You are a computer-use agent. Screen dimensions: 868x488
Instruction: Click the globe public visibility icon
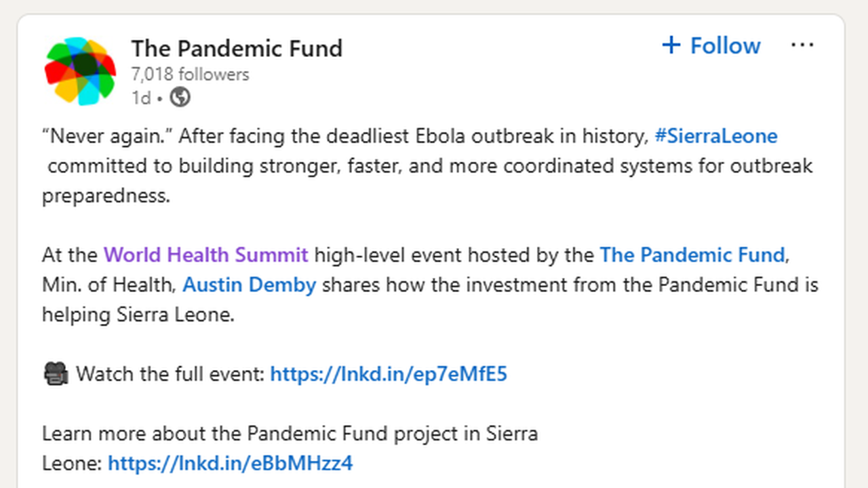(180, 98)
